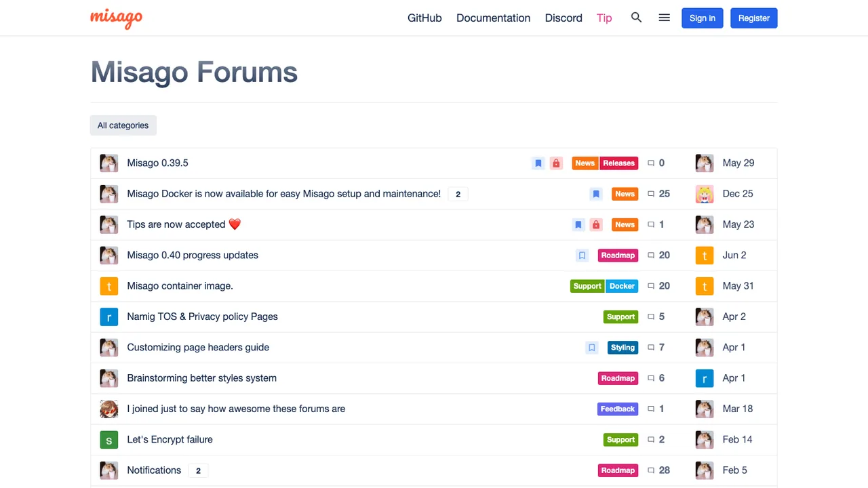Click the 'Apr 2' last post date

[734, 317]
